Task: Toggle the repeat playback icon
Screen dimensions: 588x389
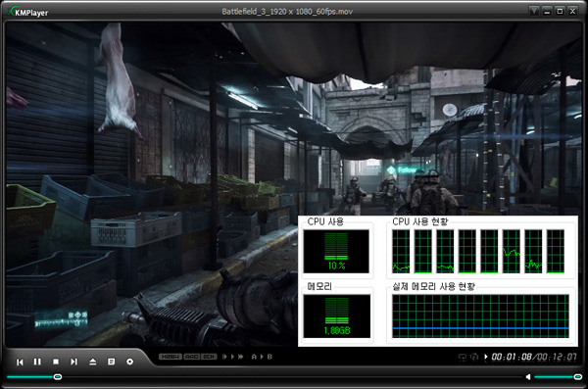Action: 463,357
